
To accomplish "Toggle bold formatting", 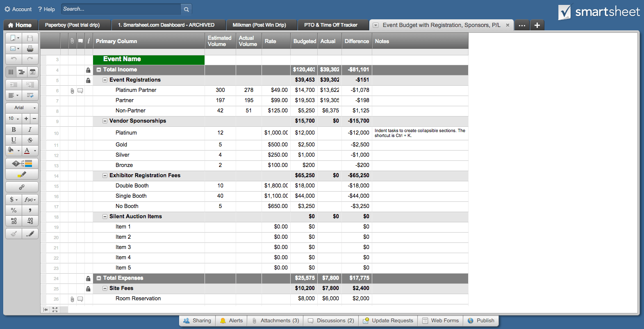I will click(x=14, y=130).
